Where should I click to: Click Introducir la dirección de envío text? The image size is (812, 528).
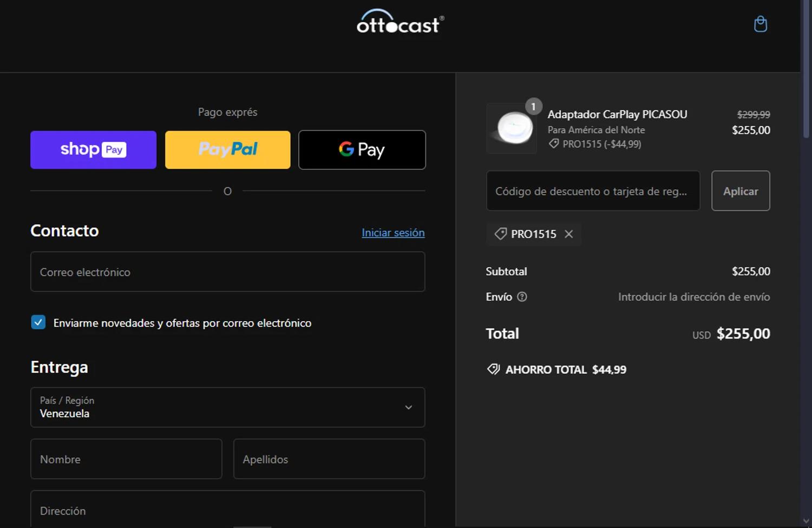694,297
